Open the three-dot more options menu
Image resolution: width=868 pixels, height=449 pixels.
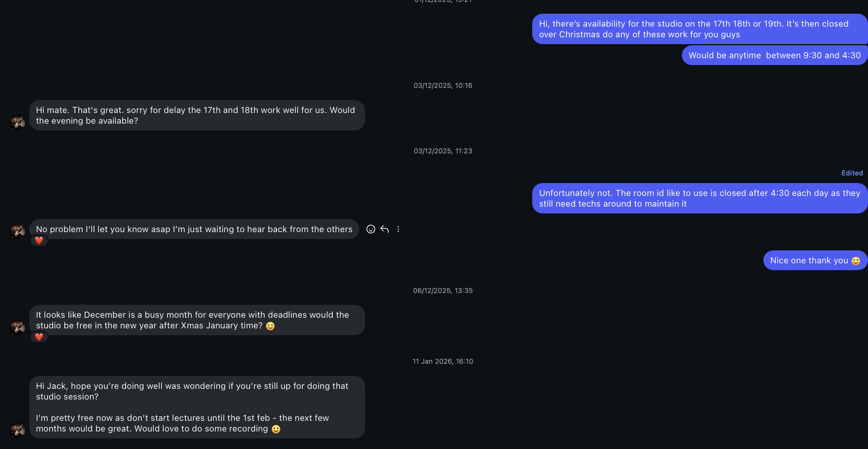click(x=398, y=229)
